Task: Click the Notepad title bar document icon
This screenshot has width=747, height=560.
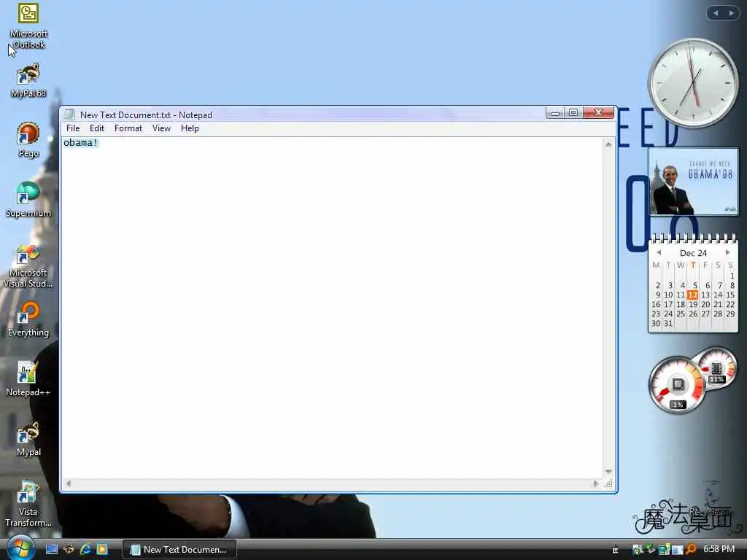Action: click(x=69, y=114)
